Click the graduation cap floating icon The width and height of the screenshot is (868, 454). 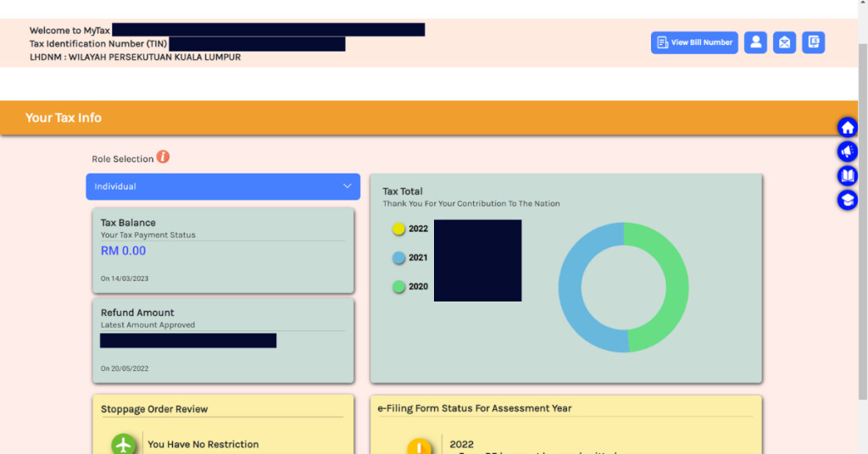(x=847, y=200)
